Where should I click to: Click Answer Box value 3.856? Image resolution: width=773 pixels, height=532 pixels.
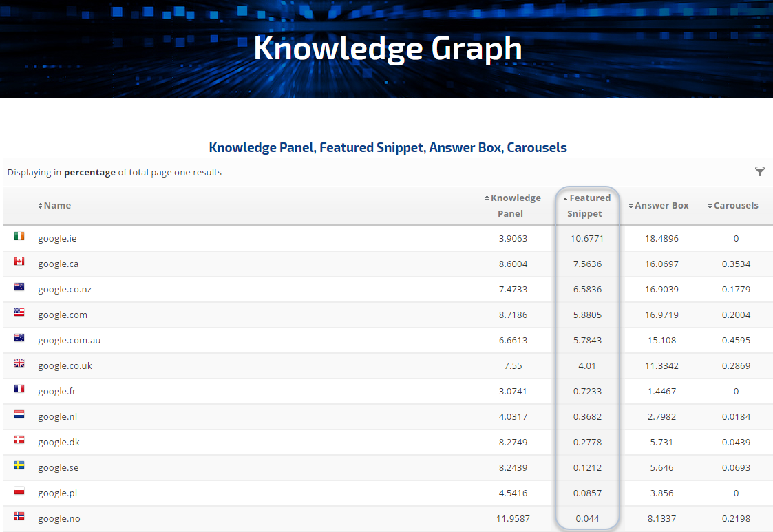coord(661,493)
